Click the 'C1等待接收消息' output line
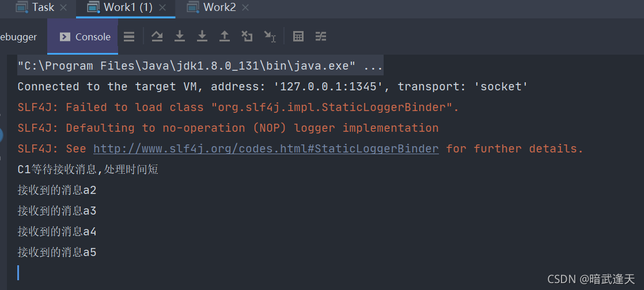The height and width of the screenshot is (290, 644). [x=88, y=169]
